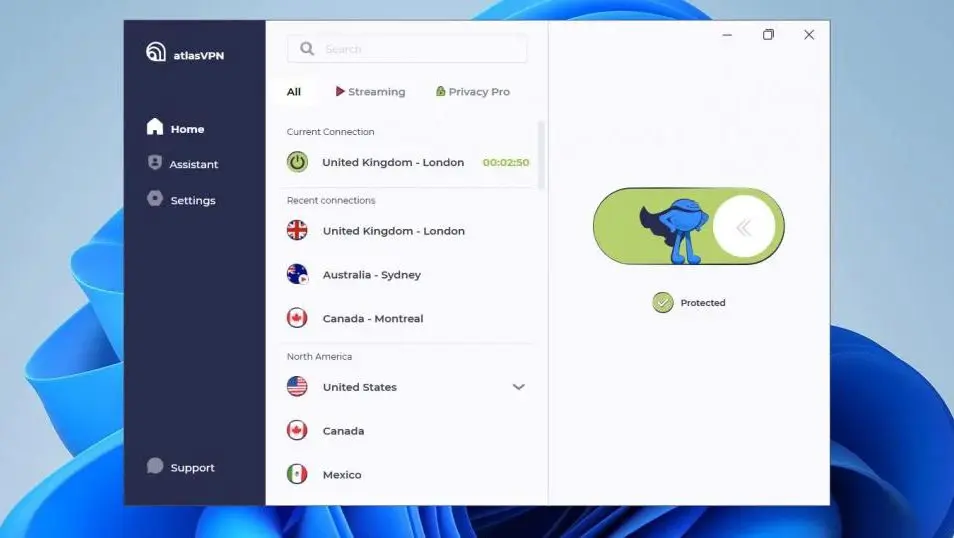Click the atlasVPN logo icon
Screen dimensions: 954x538
pos(156,52)
